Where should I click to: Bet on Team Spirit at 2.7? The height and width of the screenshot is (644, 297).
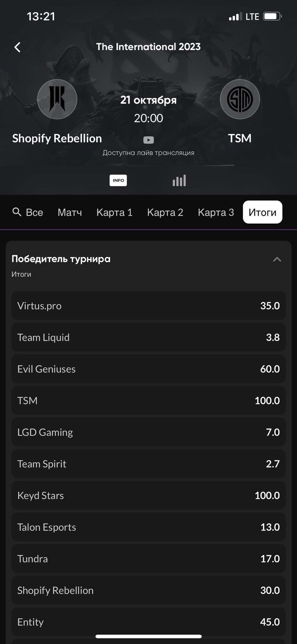pyautogui.click(x=148, y=464)
